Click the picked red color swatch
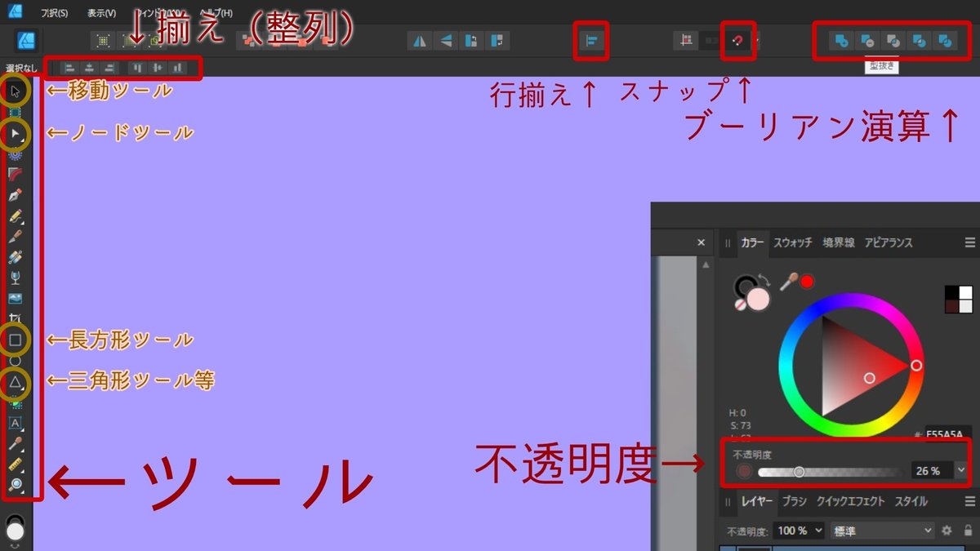This screenshot has width=980, height=551. (807, 282)
